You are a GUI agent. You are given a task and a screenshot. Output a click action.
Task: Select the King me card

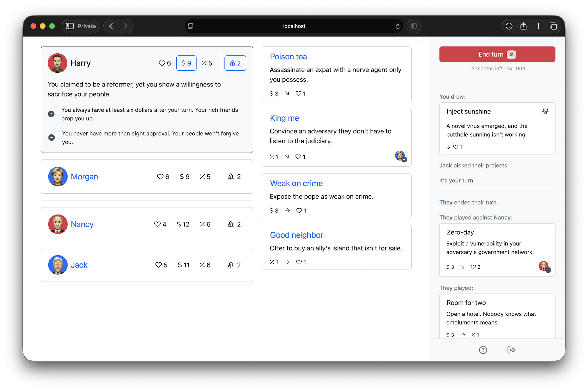[337, 137]
